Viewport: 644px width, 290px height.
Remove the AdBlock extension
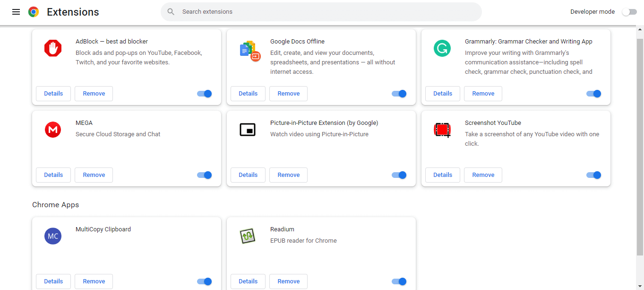(x=94, y=94)
